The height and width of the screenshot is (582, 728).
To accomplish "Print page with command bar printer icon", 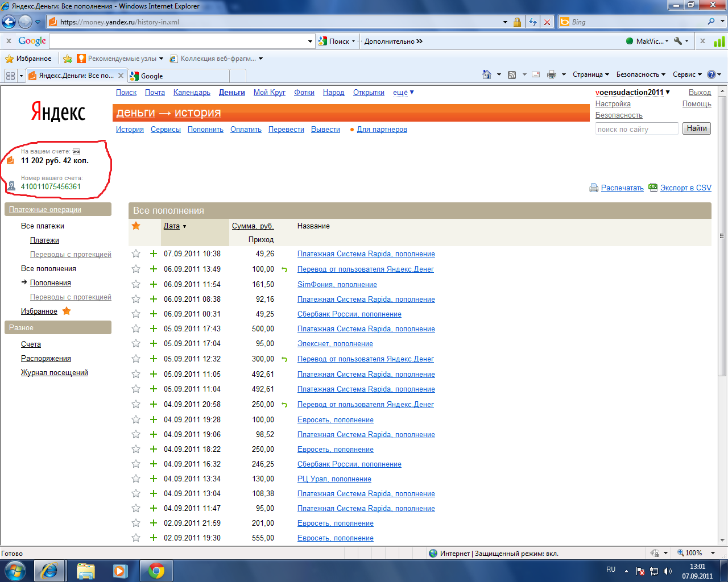I will 552,74.
